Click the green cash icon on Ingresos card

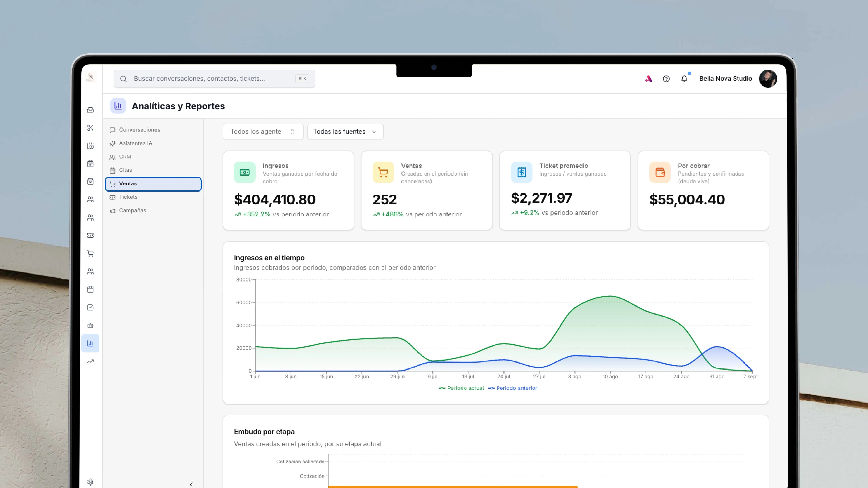pos(245,172)
